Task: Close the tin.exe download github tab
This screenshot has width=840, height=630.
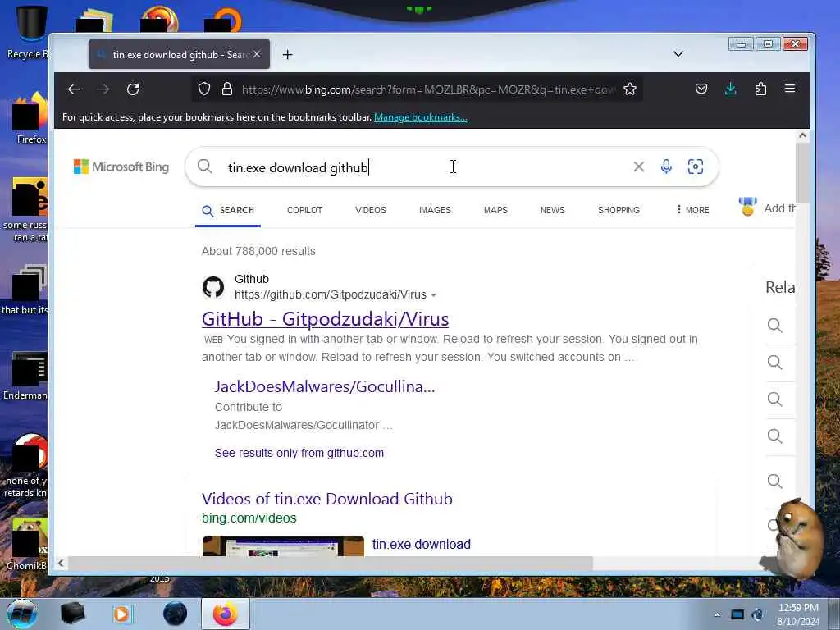Action: (x=257, y=54)
